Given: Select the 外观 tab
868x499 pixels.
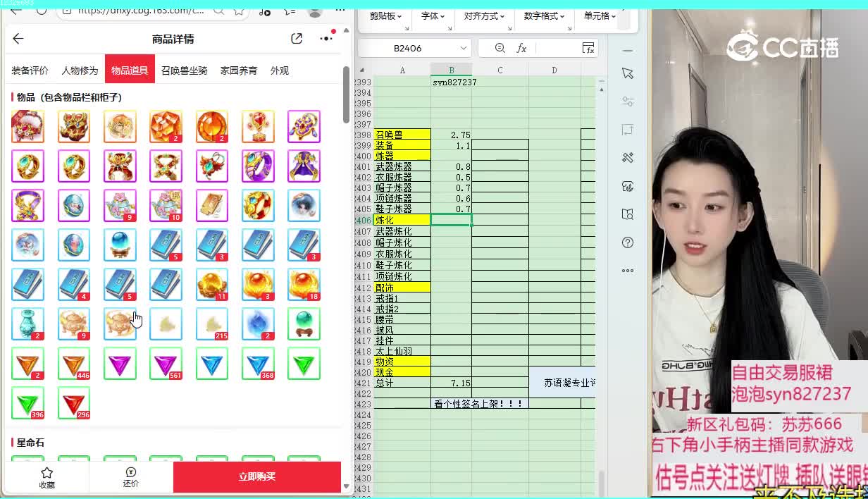Looking at the screenshot, I should click(x=280, y=70).
